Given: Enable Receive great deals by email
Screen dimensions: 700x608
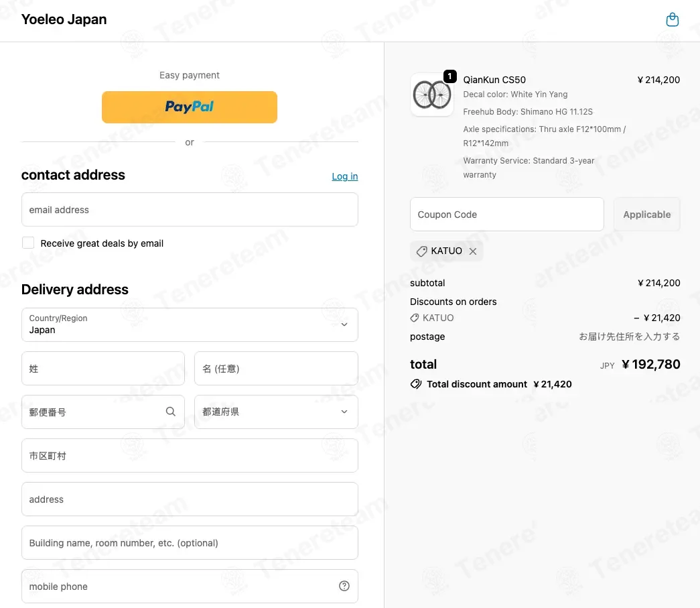Looking at the screenshot, I should 28,243.
